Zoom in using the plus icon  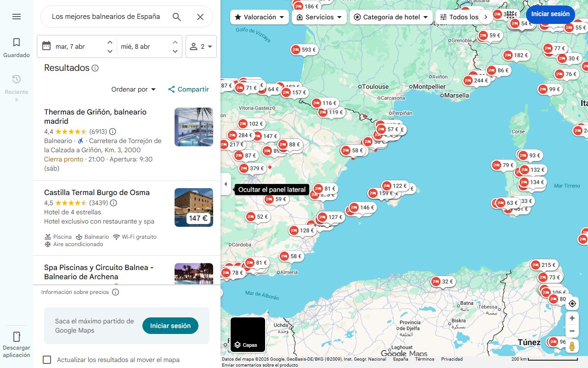572,318
